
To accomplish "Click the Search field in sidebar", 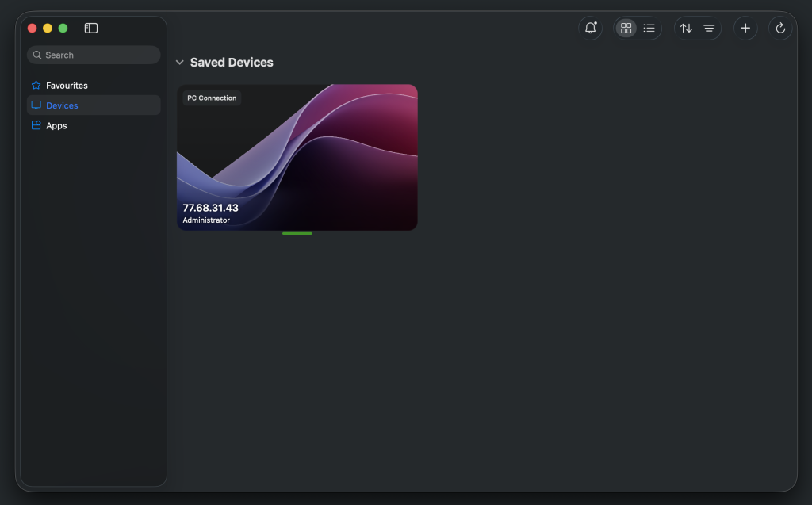I will tap(94, 55).
